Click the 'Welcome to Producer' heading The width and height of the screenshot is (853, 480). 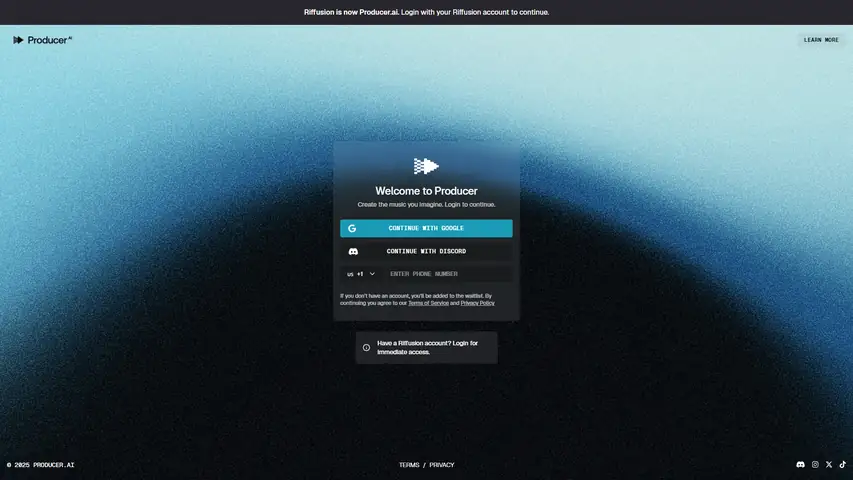[x=426, y=191]
